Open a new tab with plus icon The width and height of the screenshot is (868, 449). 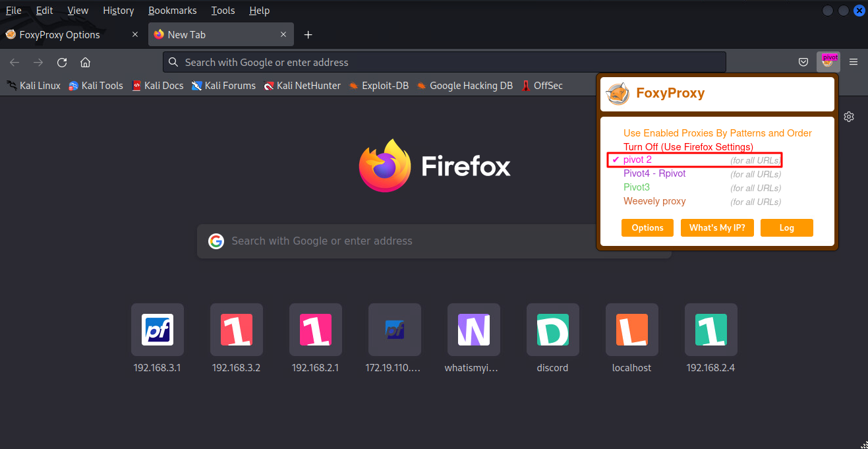(x=308, y=35)
